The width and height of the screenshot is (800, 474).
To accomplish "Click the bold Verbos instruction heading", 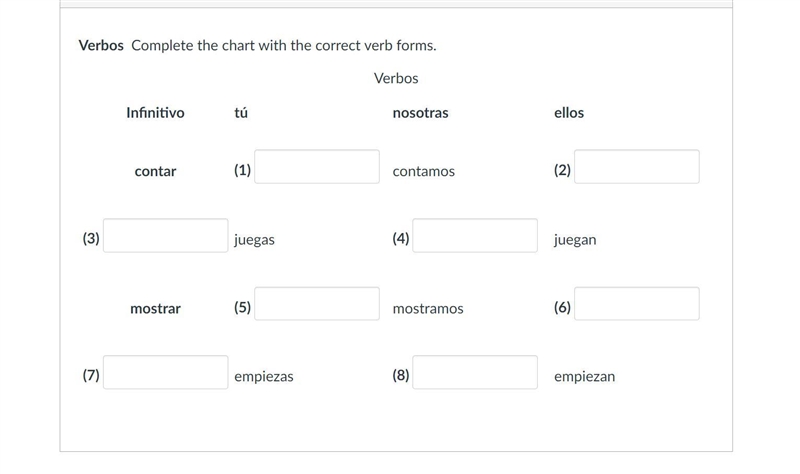I will tap(101, 45).
